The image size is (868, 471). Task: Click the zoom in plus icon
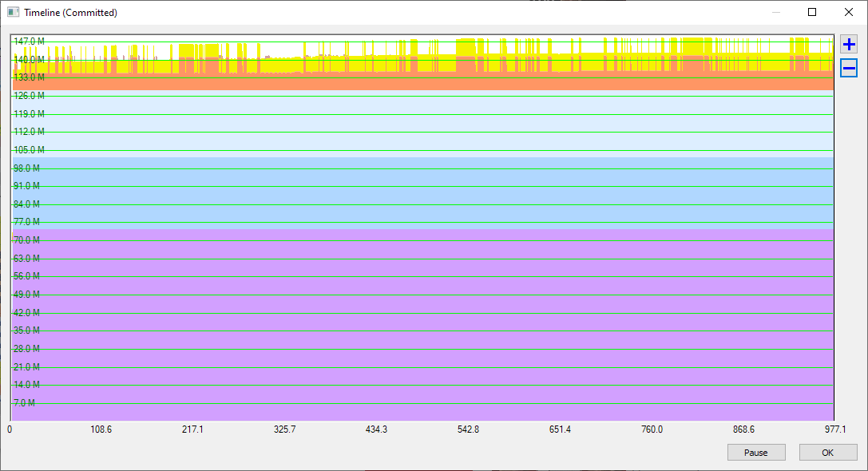pos(849,45)
